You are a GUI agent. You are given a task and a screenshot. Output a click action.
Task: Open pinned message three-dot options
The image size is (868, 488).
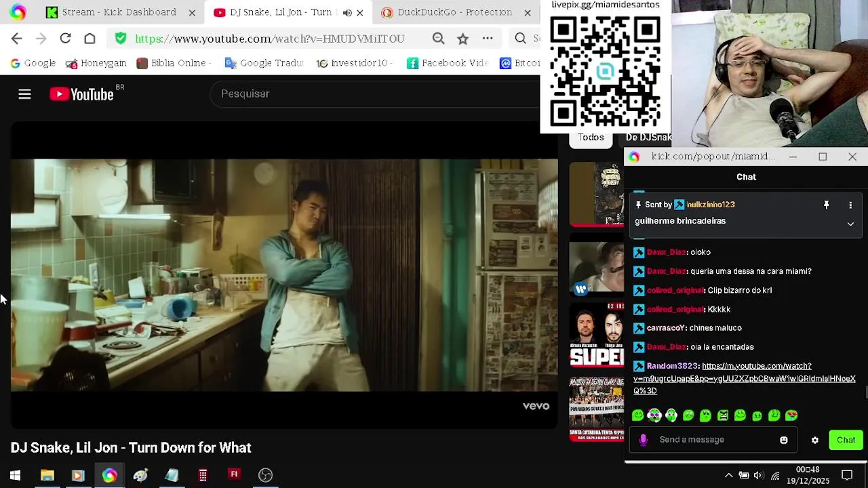click(x=850, y=205)
